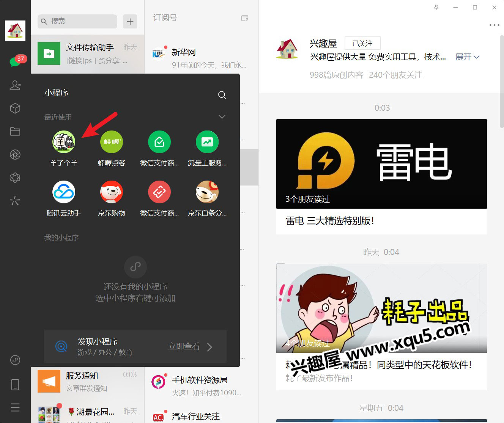Launch the 蛙喔点餐 mini program
The width and height of the screenshot is (504, 423).
pyautogui.click(x=112, y=148)
